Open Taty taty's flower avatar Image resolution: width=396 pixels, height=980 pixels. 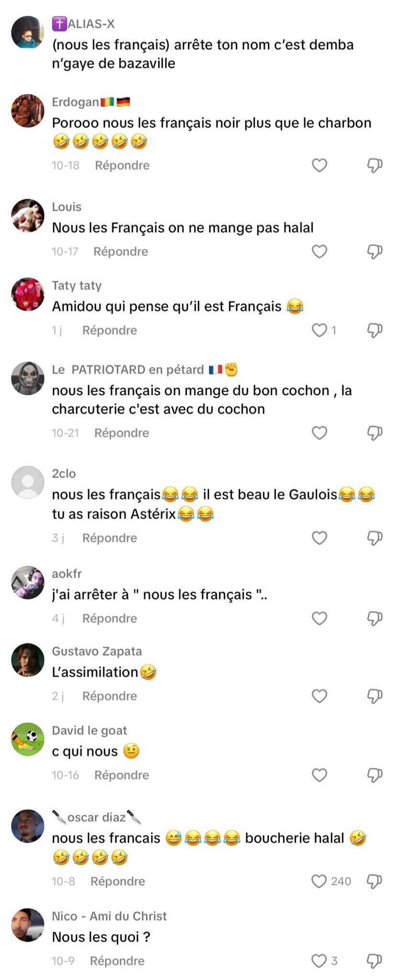coord(28,294)
